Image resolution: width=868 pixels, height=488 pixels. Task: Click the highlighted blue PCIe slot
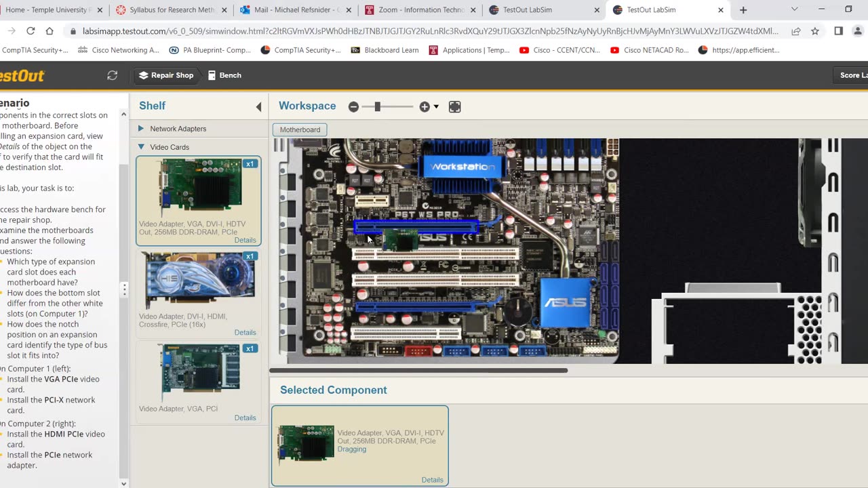[x=416, y=227]
